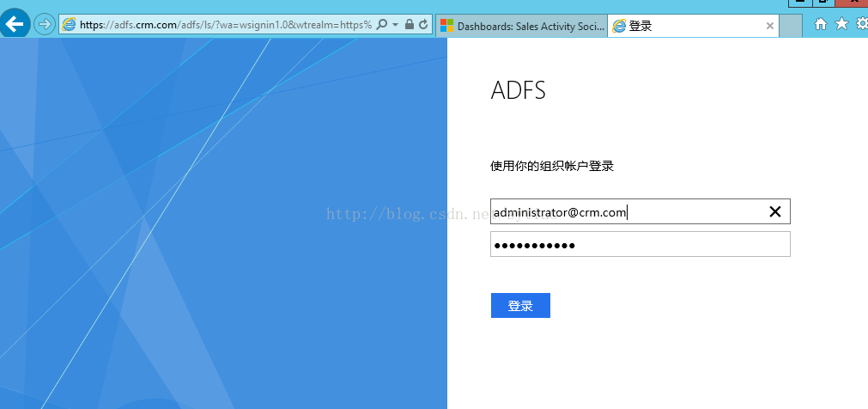Focus the administrator@crm.com username field
The height and width of the screenshot is (409, 868).
click(x=640, y=211)
